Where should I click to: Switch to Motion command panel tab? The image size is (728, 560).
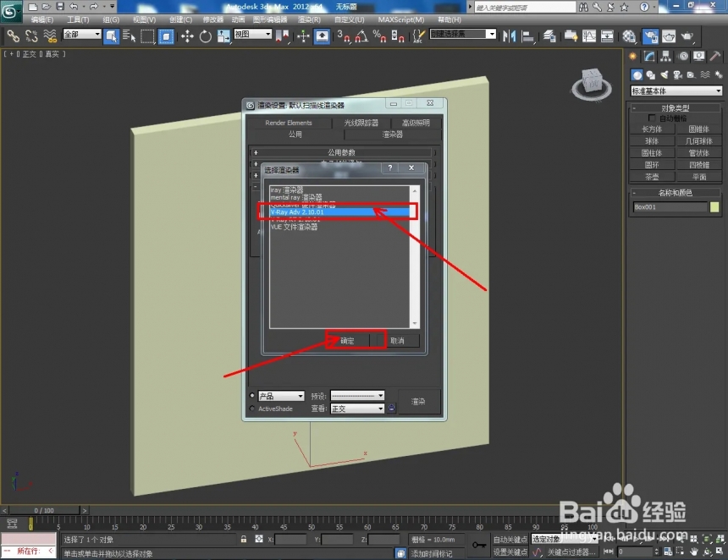pyautogui.click(x=683, y=57)
